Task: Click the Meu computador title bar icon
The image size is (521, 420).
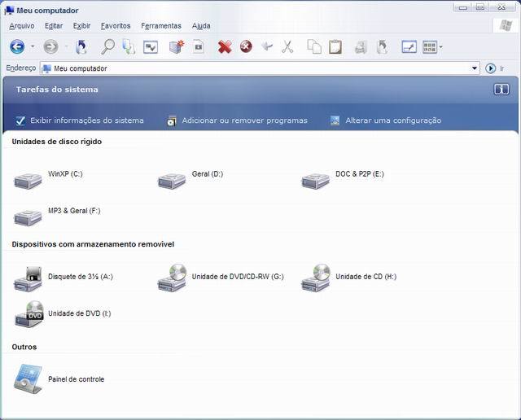Action: tap(9, 11)
